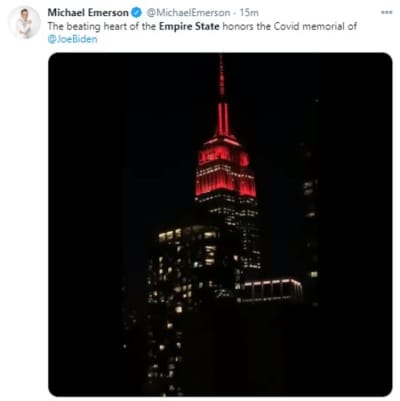Image resolution: width=400 pixels, height=401 pixels.
Task: Open the @JoeBiden mention
Action: point(73,39)
